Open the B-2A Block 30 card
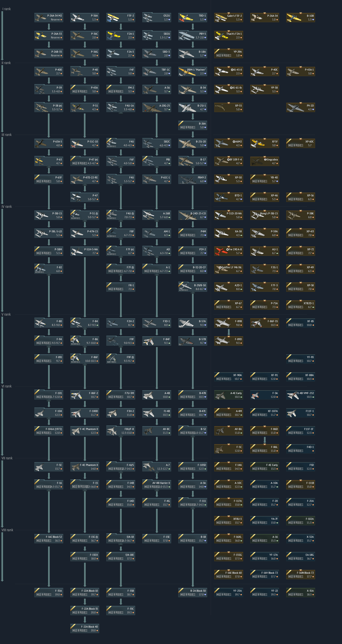The image size is (342, 644). 193,593
